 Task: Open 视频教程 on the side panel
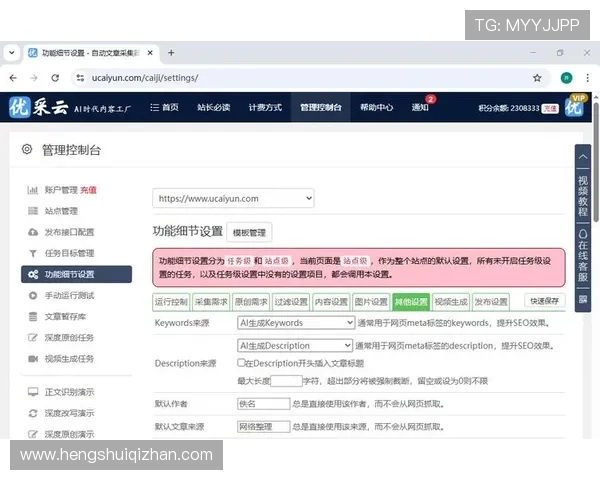[583, 196]
